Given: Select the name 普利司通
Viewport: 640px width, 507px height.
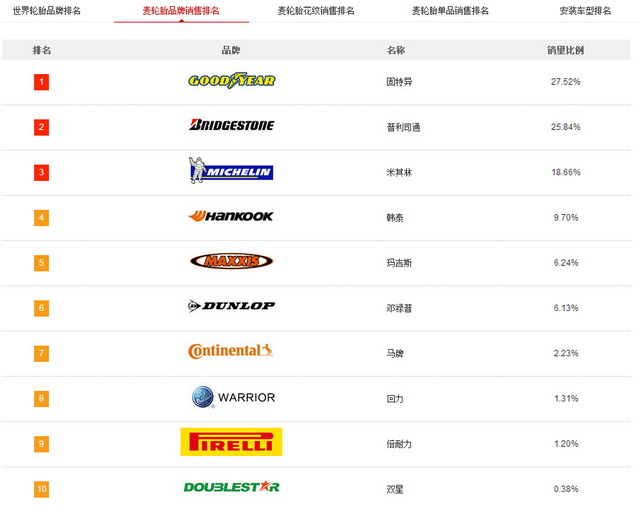Looking at the screenshot, I should [x=403, y=127].
